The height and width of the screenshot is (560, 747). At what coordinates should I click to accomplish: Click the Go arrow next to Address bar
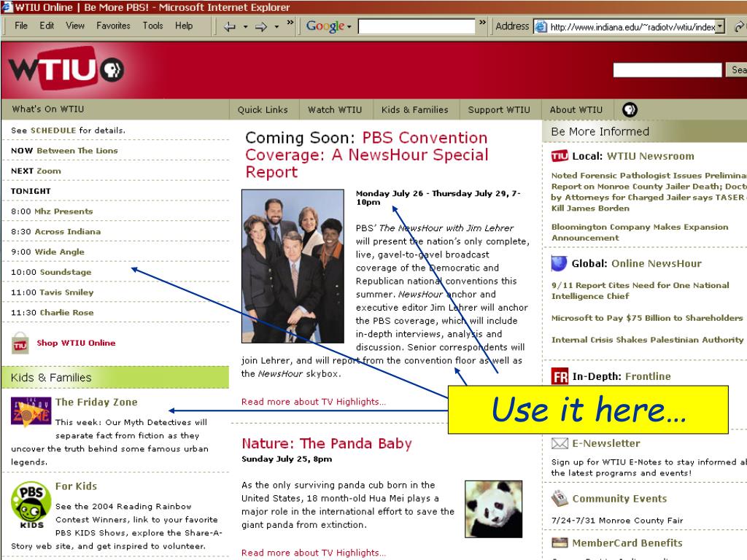point(740,27)
